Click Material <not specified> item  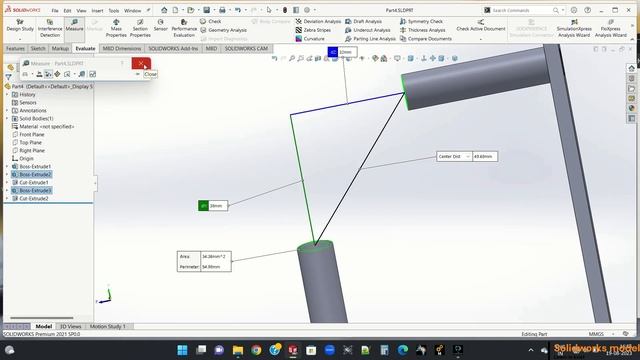click(x=43, y=127)
